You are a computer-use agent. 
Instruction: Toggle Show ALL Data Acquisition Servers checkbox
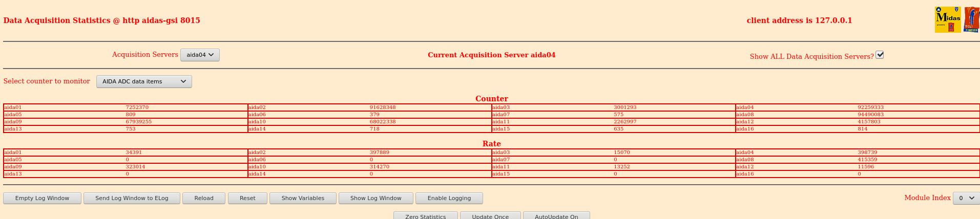880,55
